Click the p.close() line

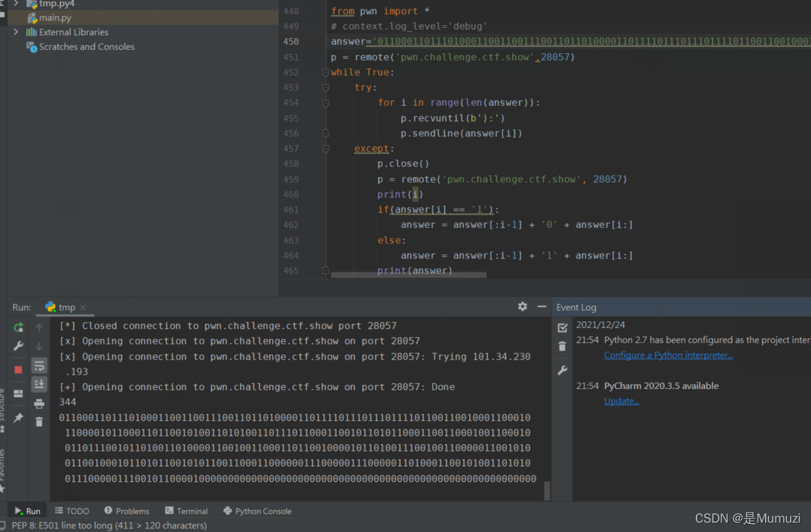[x=403, y=164]
